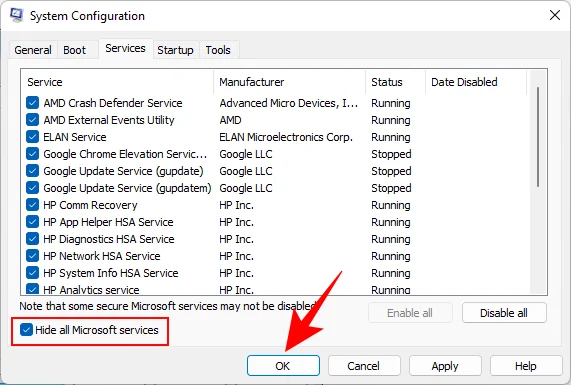Select HP Network HSA Service name
The width and height of the screenshot is (571, 385).
pos(102,256)
